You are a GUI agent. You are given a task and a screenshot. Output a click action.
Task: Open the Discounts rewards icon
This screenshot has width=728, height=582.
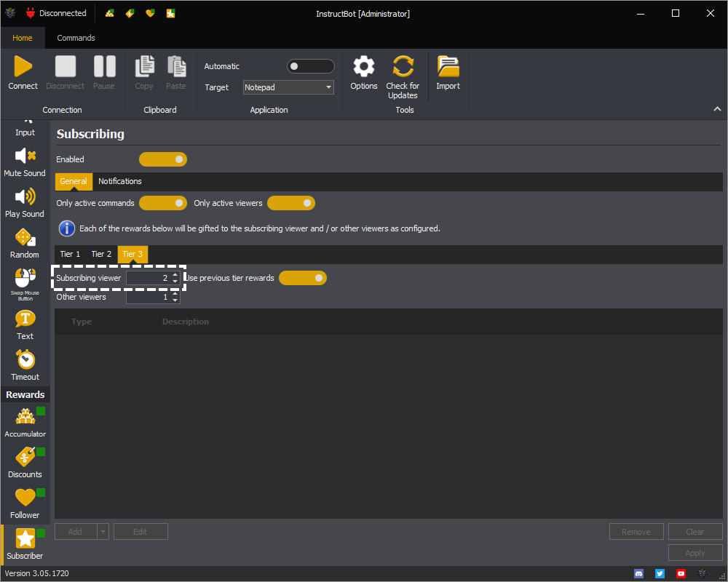click(25, 457)
